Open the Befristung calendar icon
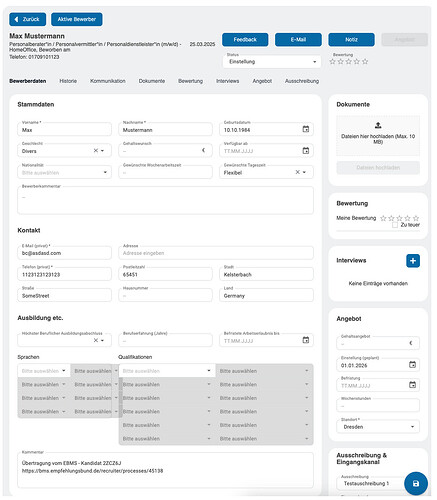 click(412, 385)
